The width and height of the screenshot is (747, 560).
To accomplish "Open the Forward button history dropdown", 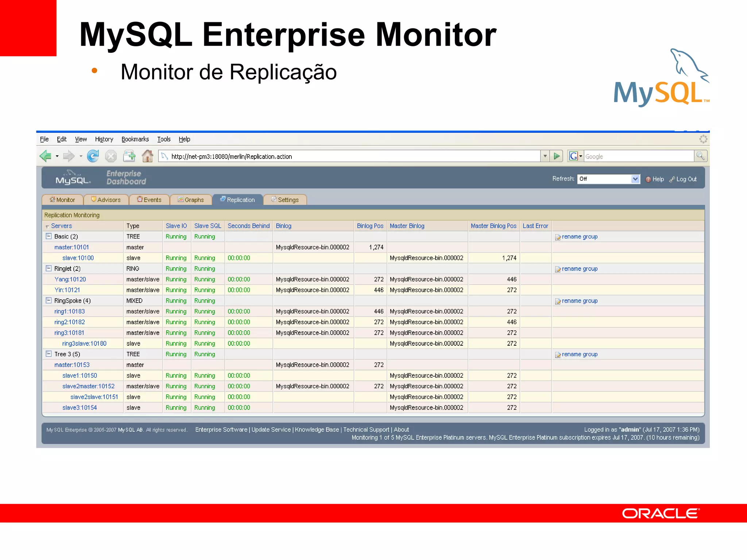I will click(81, 156).
